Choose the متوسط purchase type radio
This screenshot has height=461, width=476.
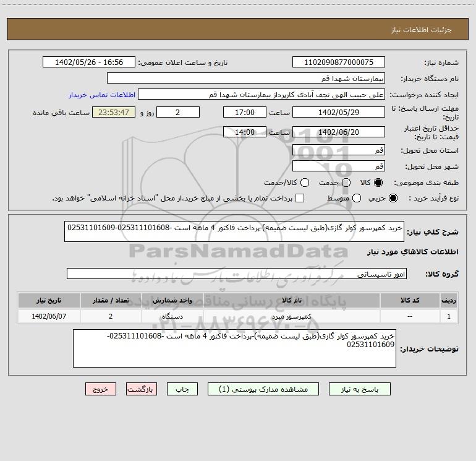point(357,198)
